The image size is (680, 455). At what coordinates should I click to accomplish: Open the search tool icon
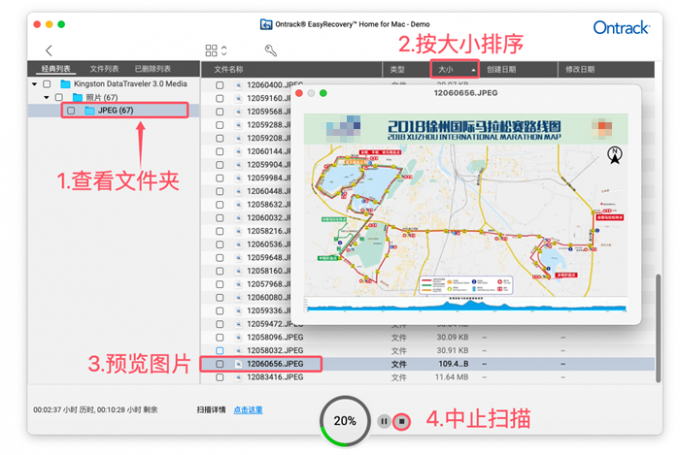pyautogui.click(x=271, y=50)
